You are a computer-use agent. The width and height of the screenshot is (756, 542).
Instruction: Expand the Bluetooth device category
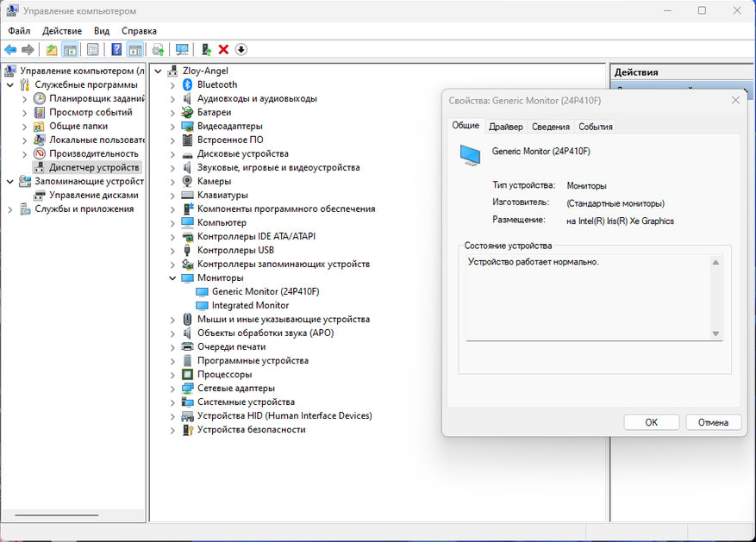pyautogui.click(x=172, y=84)
